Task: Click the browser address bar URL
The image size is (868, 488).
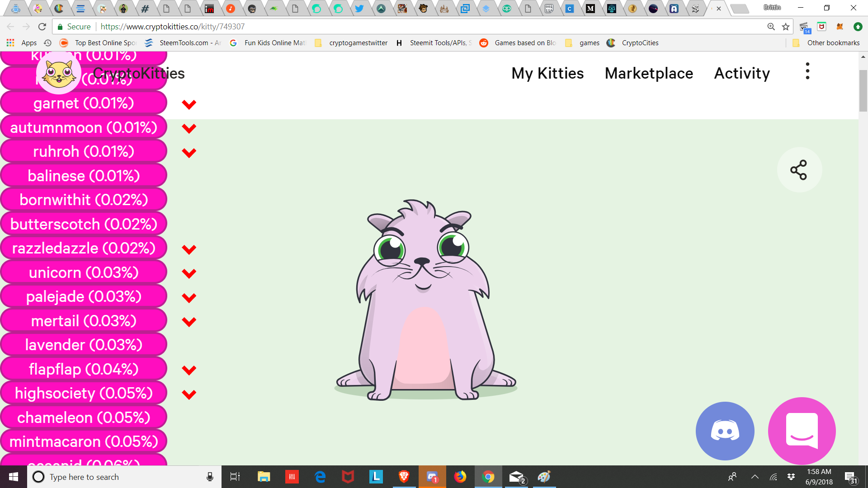Action: [x=172, y=27]
